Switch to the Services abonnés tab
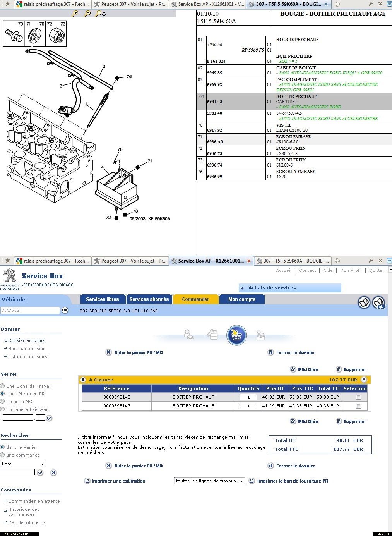 tap(149, 299)
